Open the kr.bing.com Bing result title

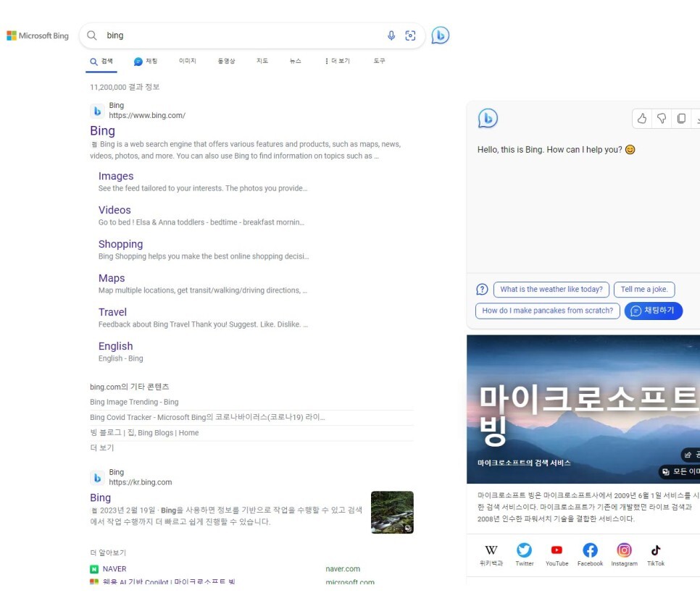pos(100,497)
